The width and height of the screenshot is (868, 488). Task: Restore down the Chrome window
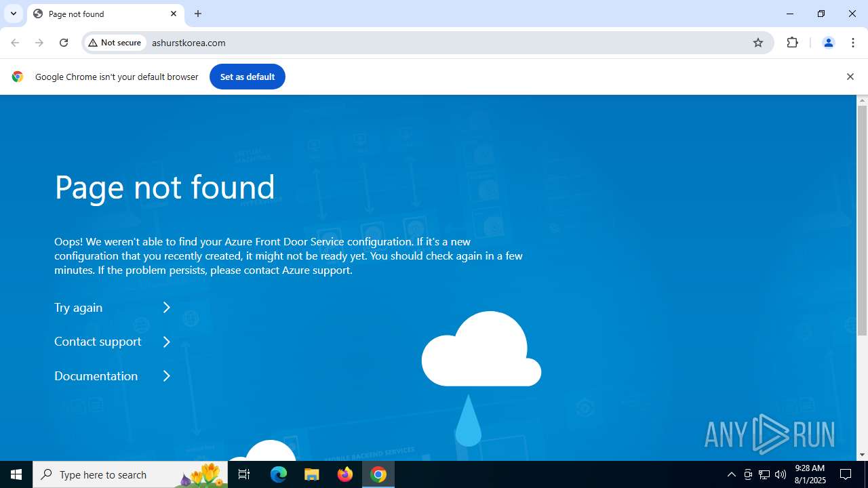click(x=821, y=14)
